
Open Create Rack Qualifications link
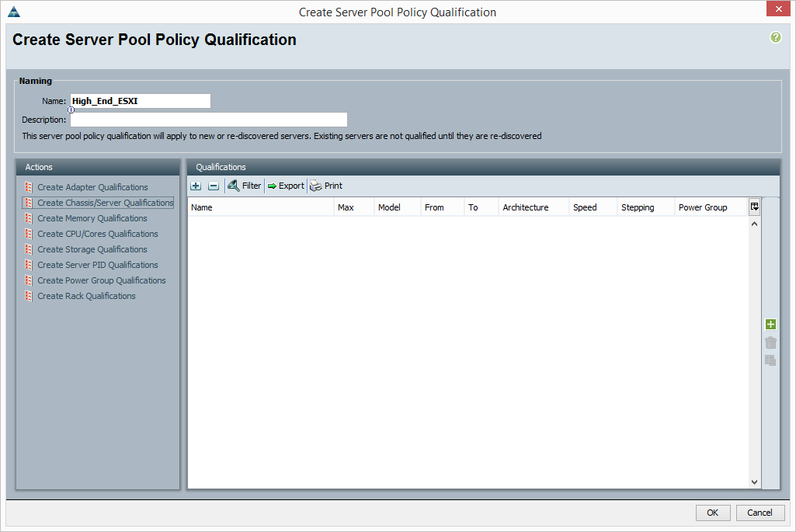87,296
